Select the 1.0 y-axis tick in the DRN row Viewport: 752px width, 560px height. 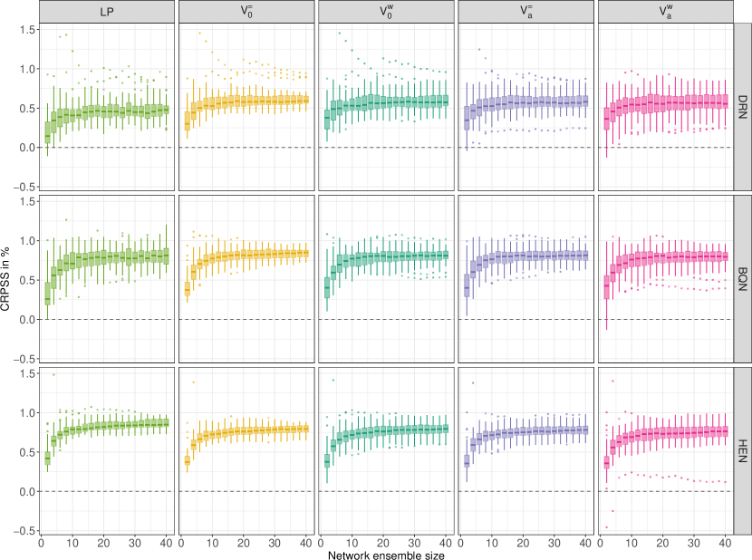[27, 69]
